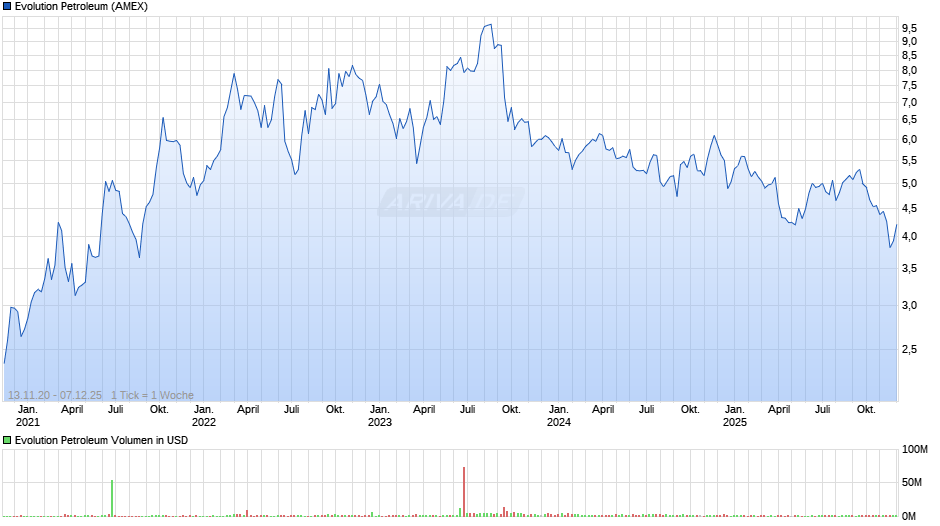Click the '13.11.20 - 07.12.25' date range text
Viewport: 940px width, 526px height.
[x=55, y=395]
